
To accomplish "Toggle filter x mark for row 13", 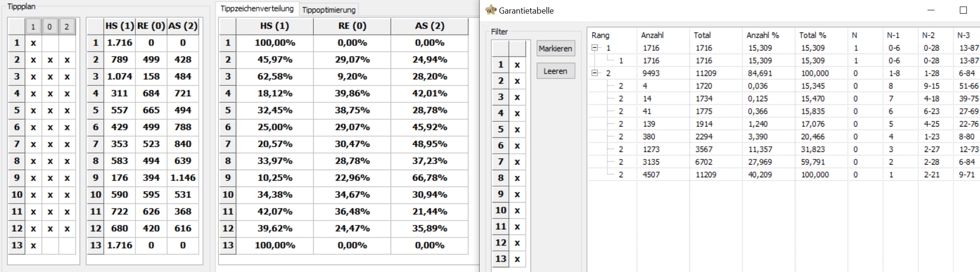I will pyautogui.click(x=517, y=259).
